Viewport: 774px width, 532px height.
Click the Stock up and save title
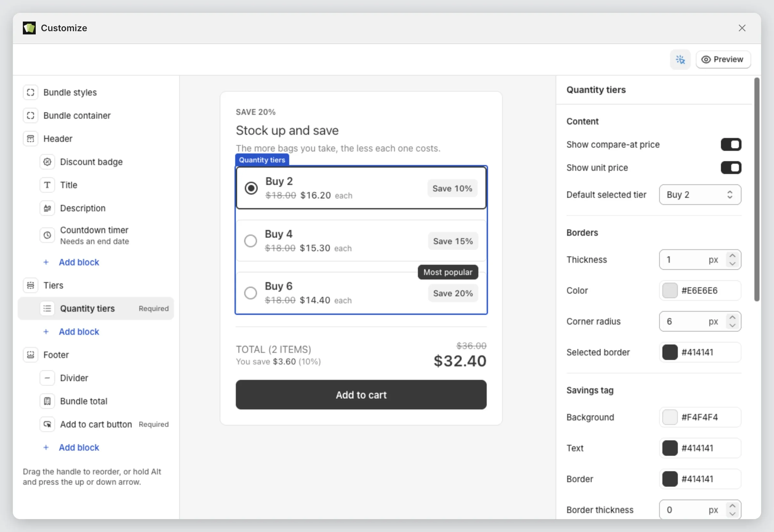coord(287,130)
